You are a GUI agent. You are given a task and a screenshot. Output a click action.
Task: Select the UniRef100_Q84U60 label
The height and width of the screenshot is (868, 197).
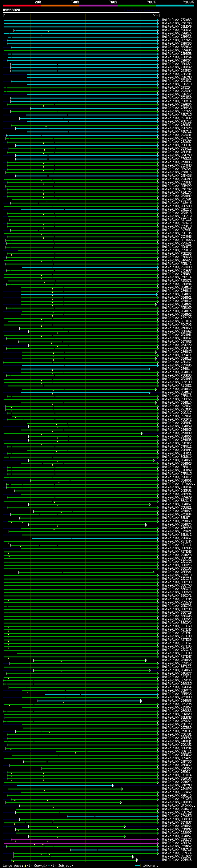[177, 460]
